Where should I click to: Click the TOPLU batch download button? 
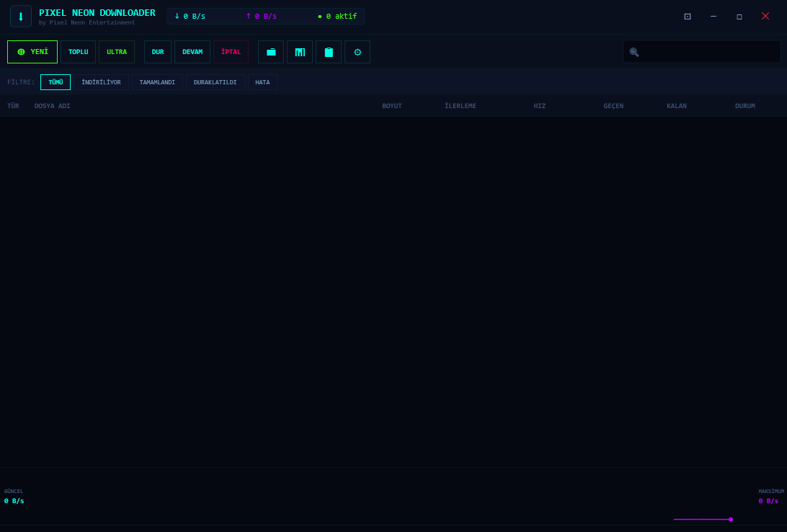coord(79,52)
